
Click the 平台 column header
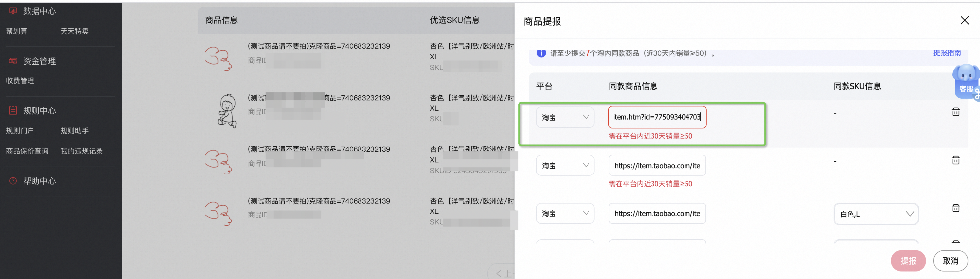pyautogui.click(x=544, y=86)
